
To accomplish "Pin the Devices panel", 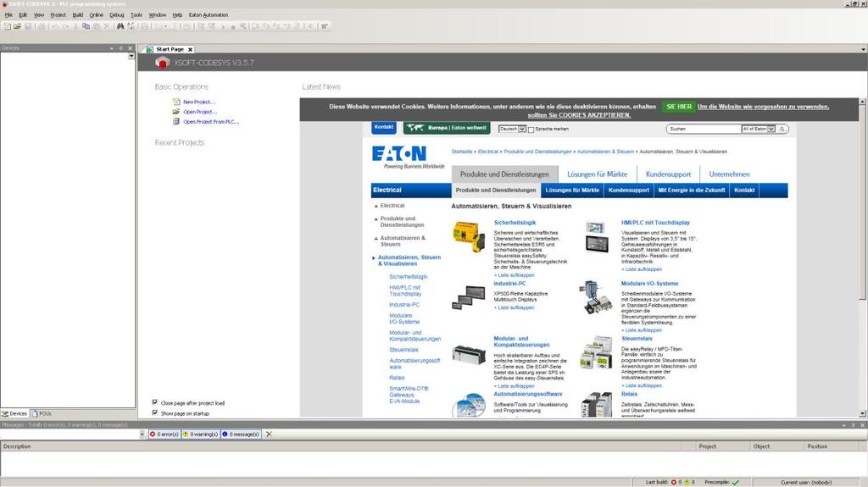I will click(x=120, y=48).
